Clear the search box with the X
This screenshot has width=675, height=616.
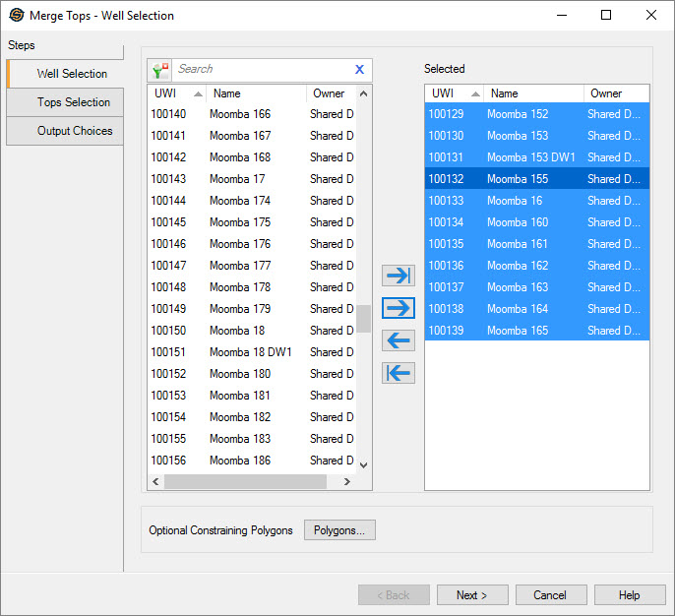(x=359, y=69)
